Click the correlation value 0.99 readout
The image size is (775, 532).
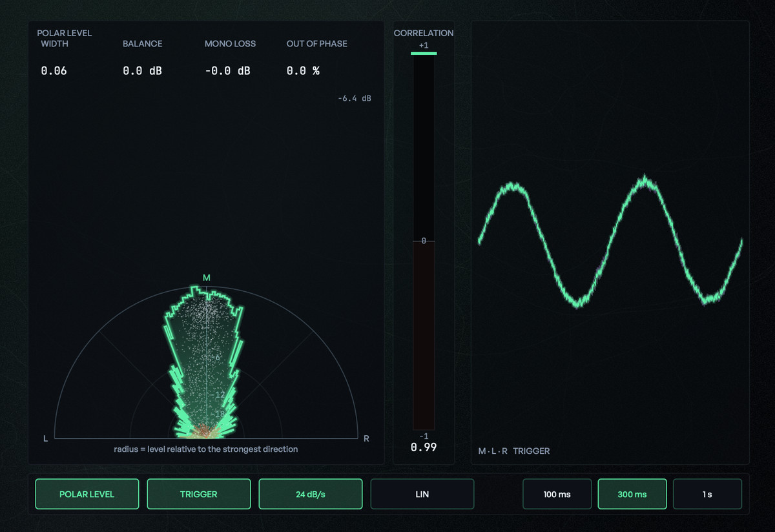424,447
